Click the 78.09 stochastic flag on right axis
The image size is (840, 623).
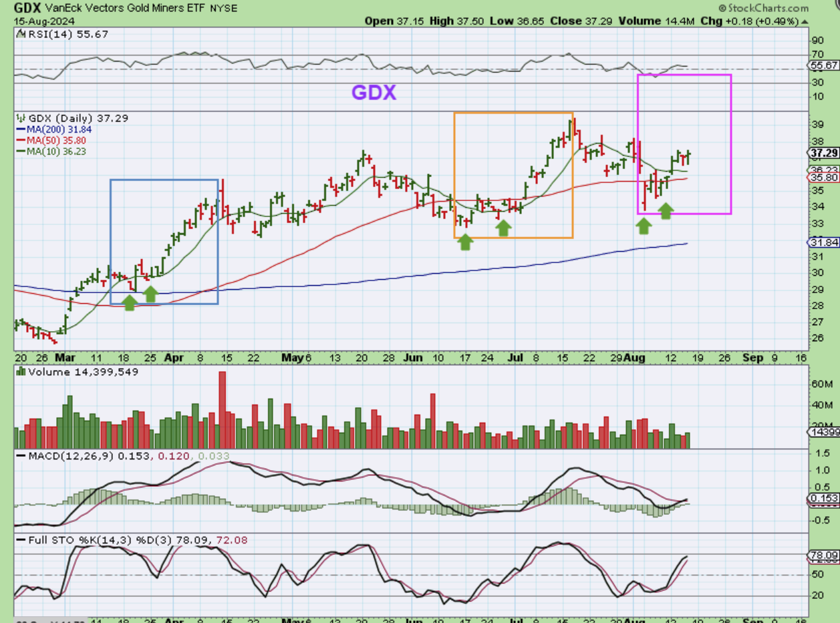(823, 555)
